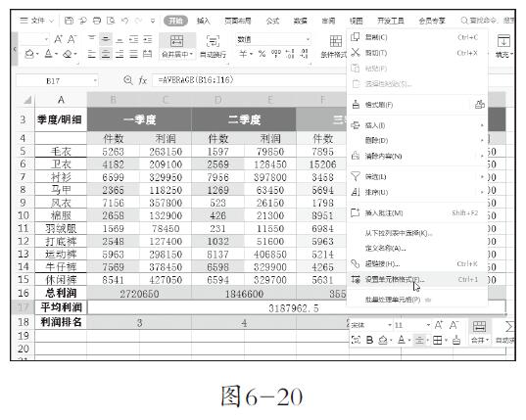Screen dimensions: 526x420
Task: Click the increase font size icon
Action: pos(59,39)
